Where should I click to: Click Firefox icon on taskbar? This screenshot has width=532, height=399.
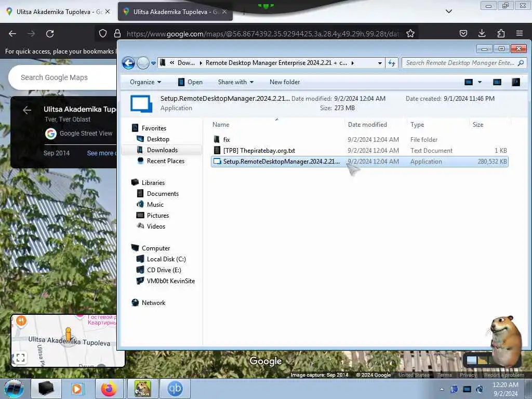click(x=109, y=389)
